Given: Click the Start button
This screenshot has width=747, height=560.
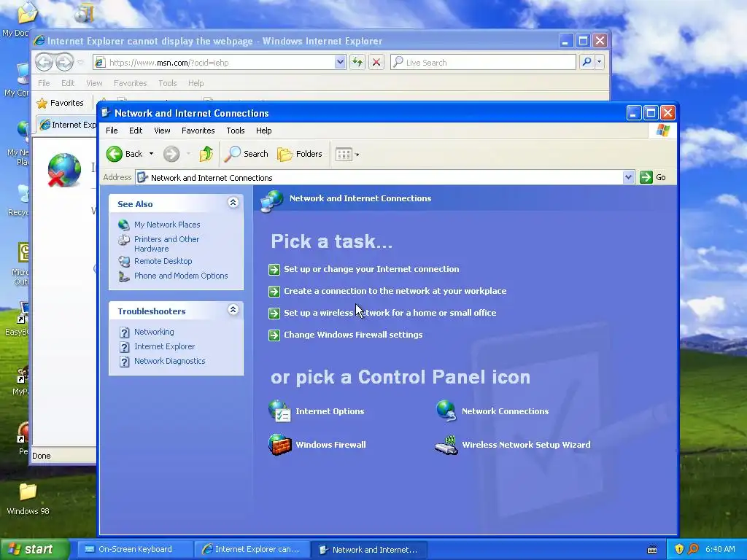Looking at the screenshot, I should (x=34, y=550).
